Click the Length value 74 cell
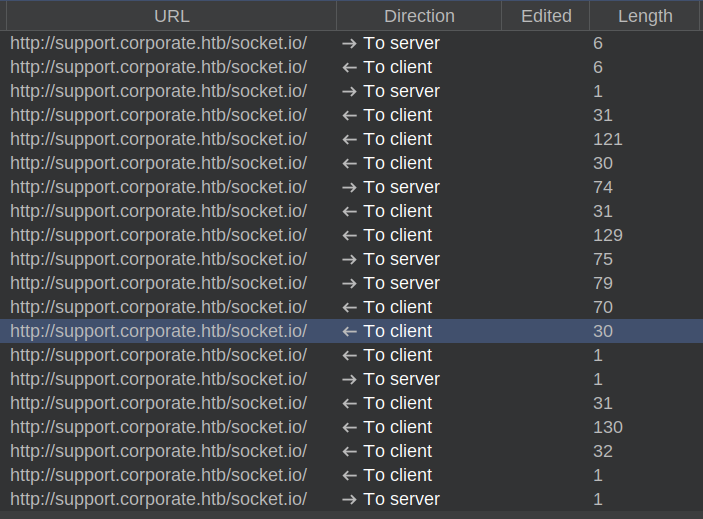 [x=603, y=187]
